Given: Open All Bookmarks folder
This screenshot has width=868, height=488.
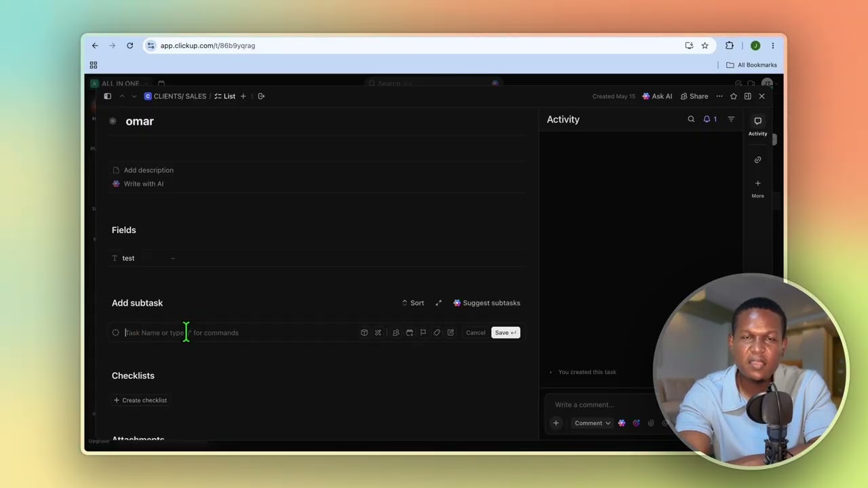Looking at the screenshot, I should point(751,65).
